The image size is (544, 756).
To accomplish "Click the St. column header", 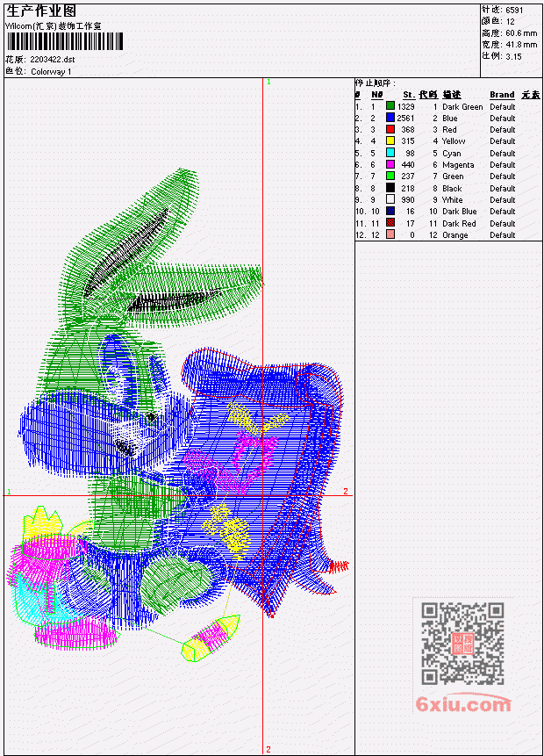I will click(x=409, y=95).
